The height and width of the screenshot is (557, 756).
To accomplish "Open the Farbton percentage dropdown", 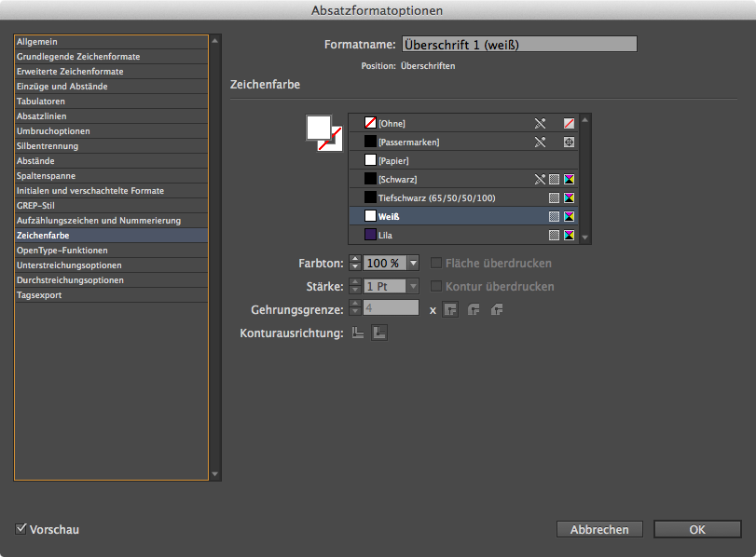I will coord(413,263).
